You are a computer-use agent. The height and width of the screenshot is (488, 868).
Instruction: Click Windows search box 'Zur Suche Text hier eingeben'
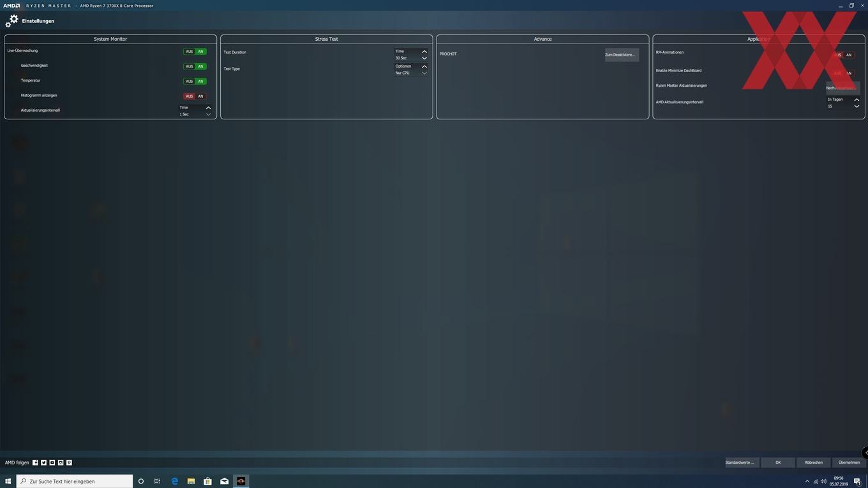pos(75,481)
